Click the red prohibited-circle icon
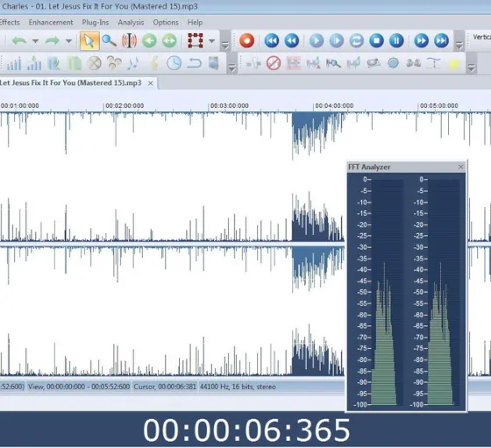Screen dimensions: 491x448 pyautogui.click(x=274, y=63)
